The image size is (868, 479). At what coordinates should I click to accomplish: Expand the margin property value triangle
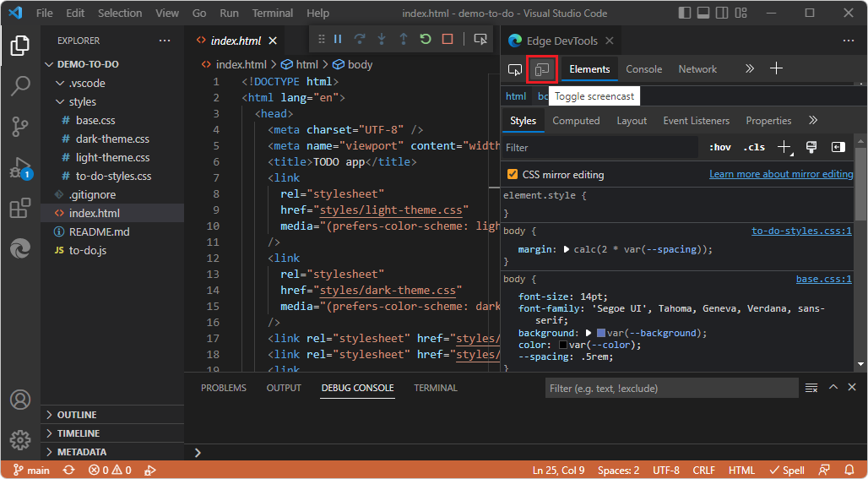tap(567, 249)
